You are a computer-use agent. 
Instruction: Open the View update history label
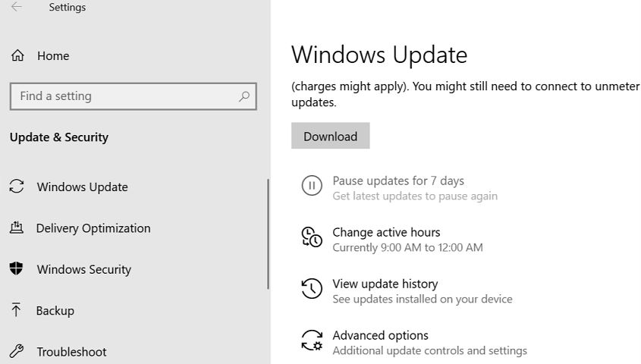(x=385, y=284)
